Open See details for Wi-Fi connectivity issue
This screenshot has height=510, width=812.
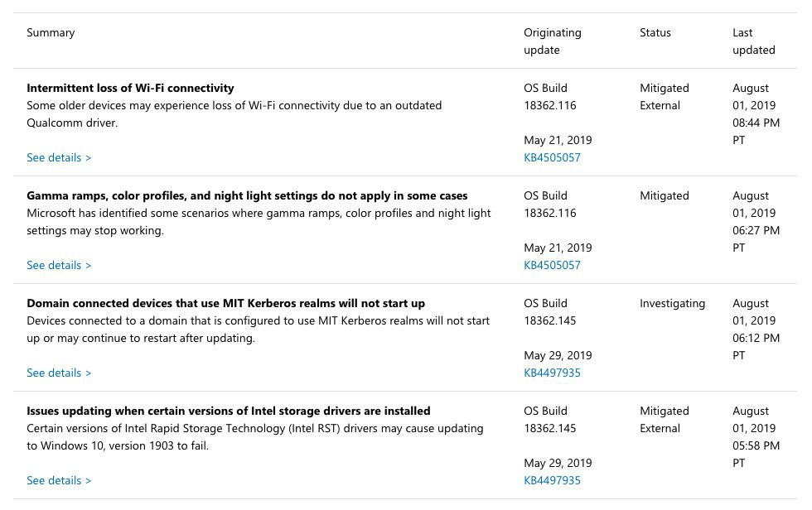(x=58, y=157)
